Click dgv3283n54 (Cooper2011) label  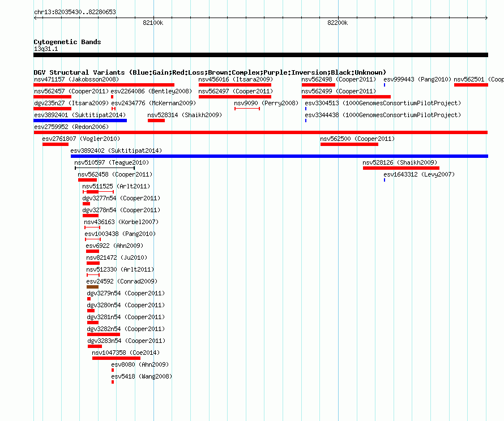(126, 341)
